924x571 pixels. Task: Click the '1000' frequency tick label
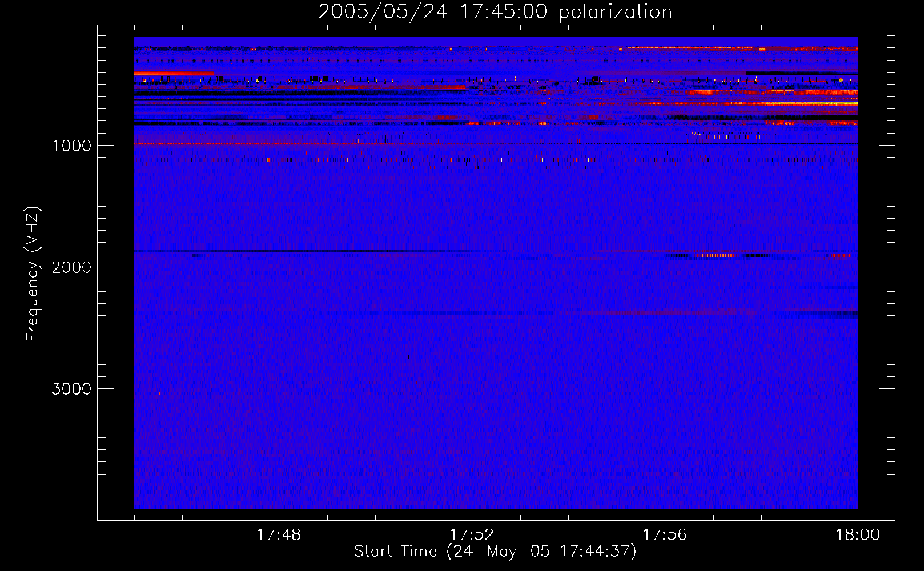coord(71,146)
